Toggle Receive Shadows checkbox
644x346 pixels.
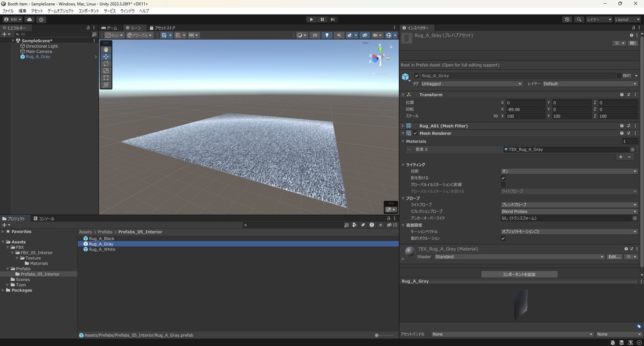pos(503,178)
